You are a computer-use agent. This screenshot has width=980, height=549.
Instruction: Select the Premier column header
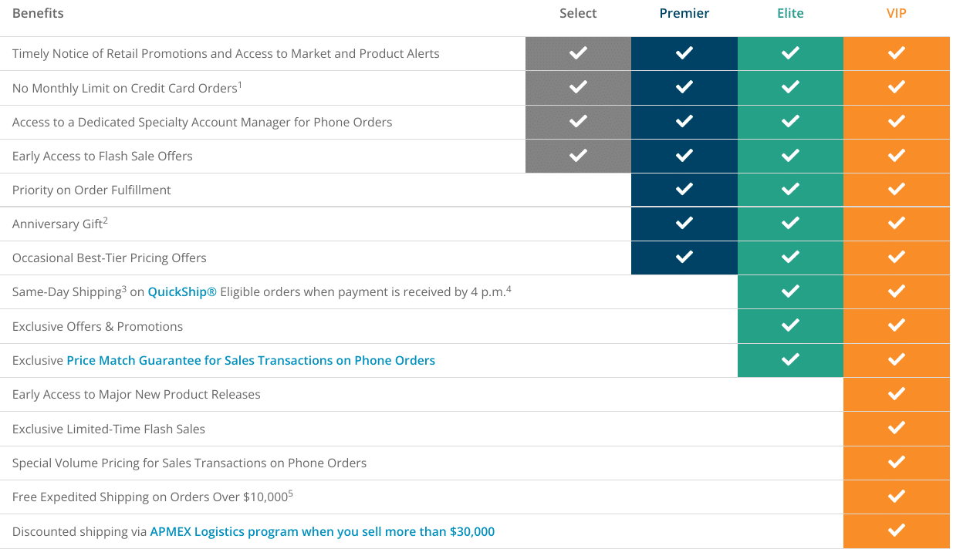point(684,13)
